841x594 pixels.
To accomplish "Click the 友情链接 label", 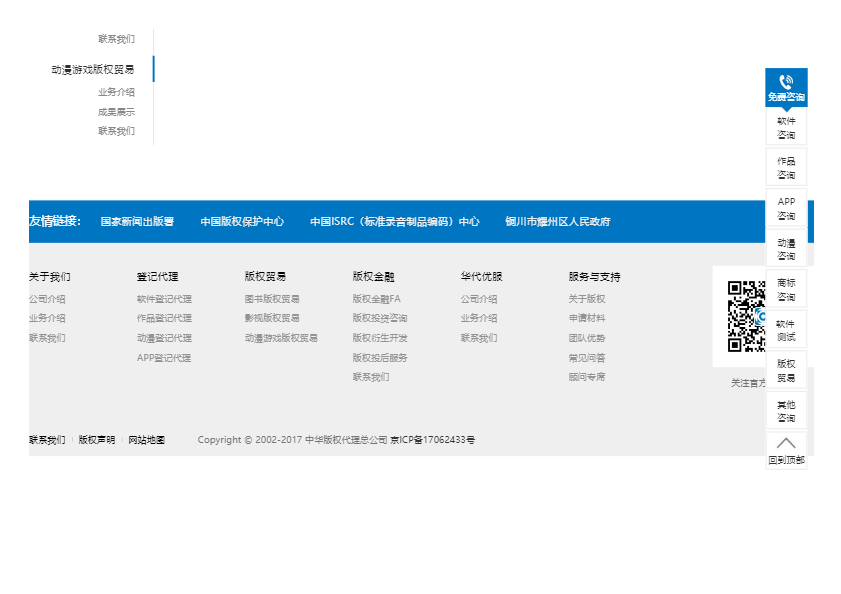I will (x=55, y=221).
